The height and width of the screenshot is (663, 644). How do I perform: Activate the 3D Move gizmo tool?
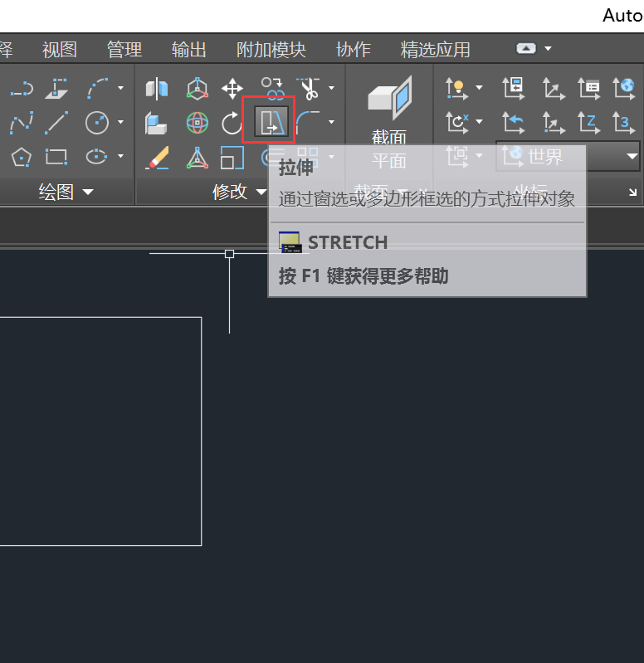tap(198, 89)
